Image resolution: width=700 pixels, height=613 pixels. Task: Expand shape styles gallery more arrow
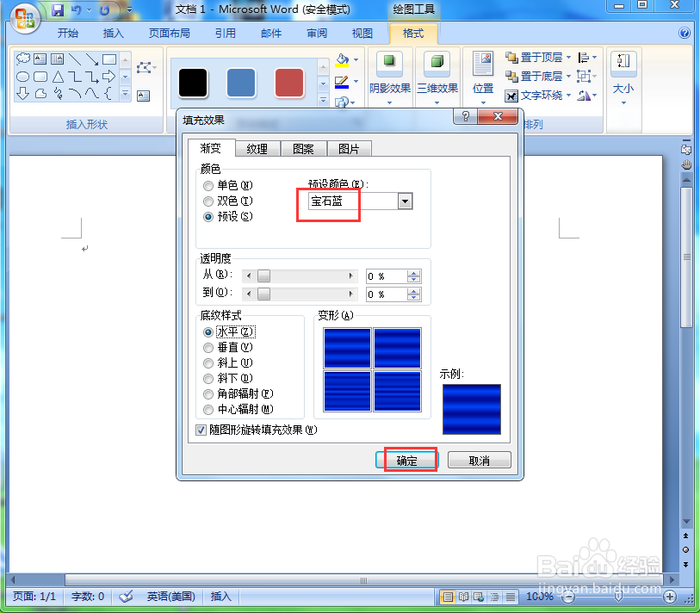click(323, 101)
